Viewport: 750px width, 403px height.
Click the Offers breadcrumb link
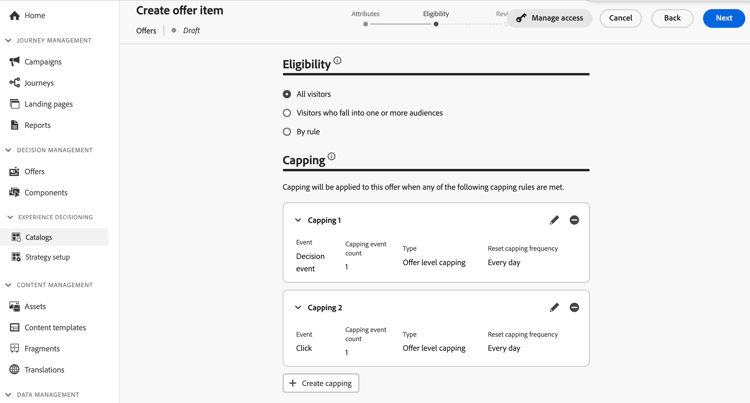point(146,31)
